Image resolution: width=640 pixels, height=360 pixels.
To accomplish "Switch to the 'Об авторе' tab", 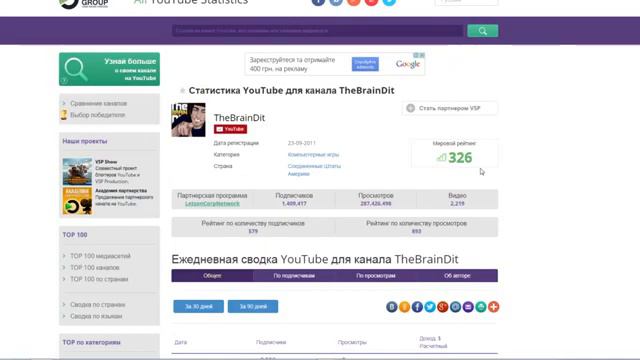I will pyautogui.click(x=457, y=276).
